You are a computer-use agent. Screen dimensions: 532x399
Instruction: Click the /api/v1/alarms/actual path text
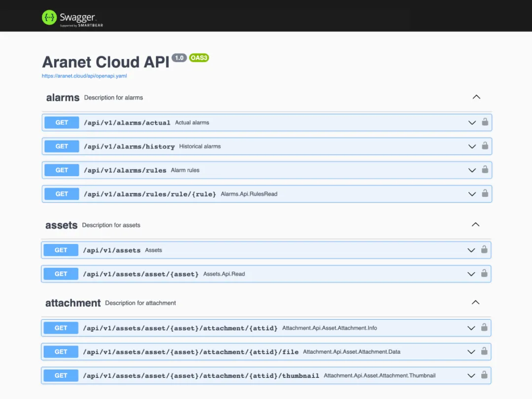pos(127,123)
